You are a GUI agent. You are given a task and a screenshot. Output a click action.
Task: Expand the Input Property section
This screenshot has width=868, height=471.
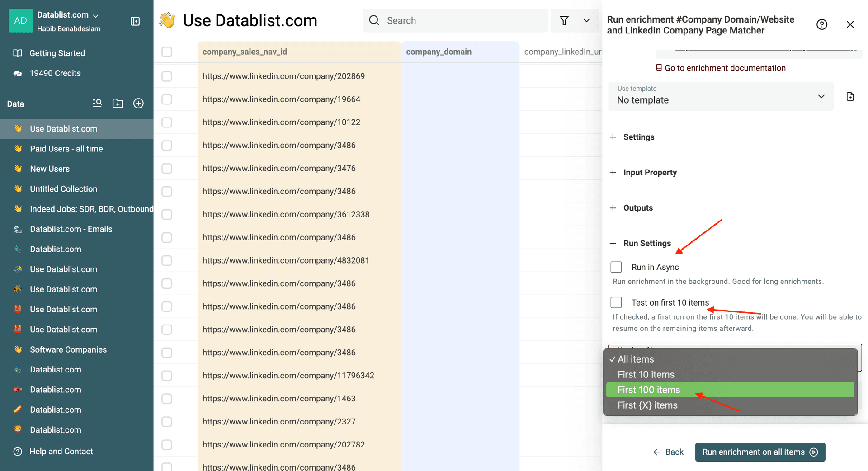tap(650, 173)
